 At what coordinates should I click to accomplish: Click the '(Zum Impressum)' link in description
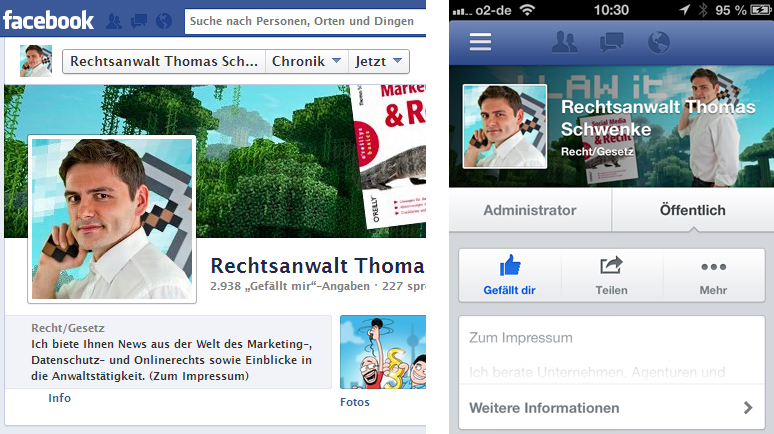point(199,376)
